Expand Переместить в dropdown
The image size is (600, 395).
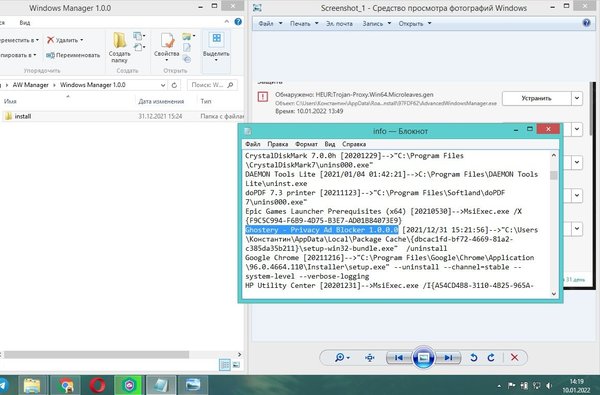pyautogui.click(x=37, y=40)
